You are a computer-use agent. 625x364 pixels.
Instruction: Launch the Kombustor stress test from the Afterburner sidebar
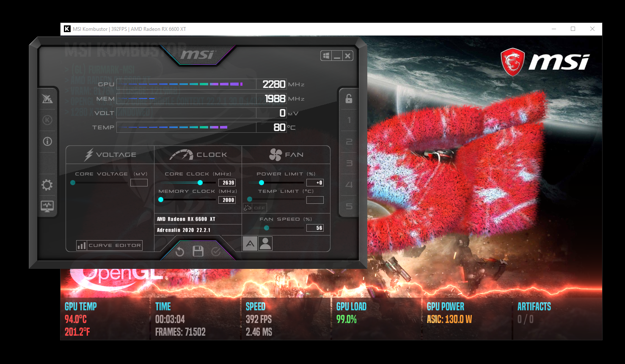coord(47,120)
